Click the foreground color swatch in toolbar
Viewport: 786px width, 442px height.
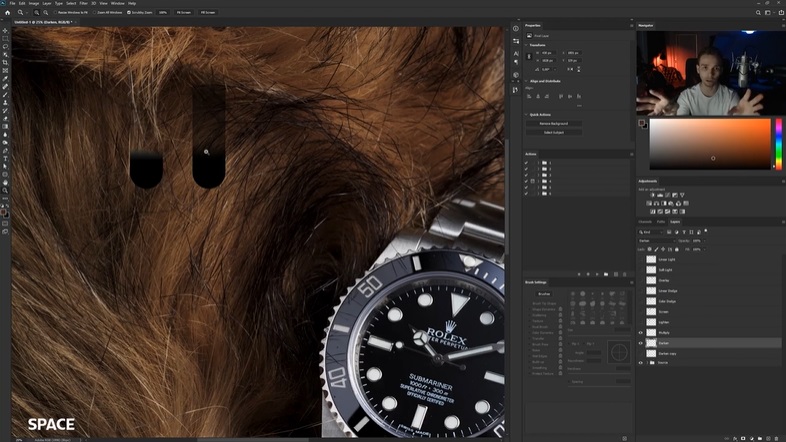[x=4, y=212]
